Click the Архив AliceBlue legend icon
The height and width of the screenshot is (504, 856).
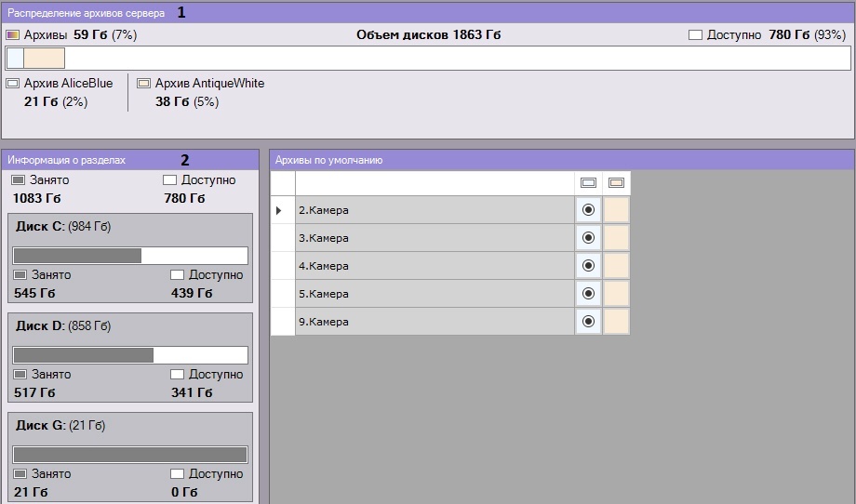point(12,84)
